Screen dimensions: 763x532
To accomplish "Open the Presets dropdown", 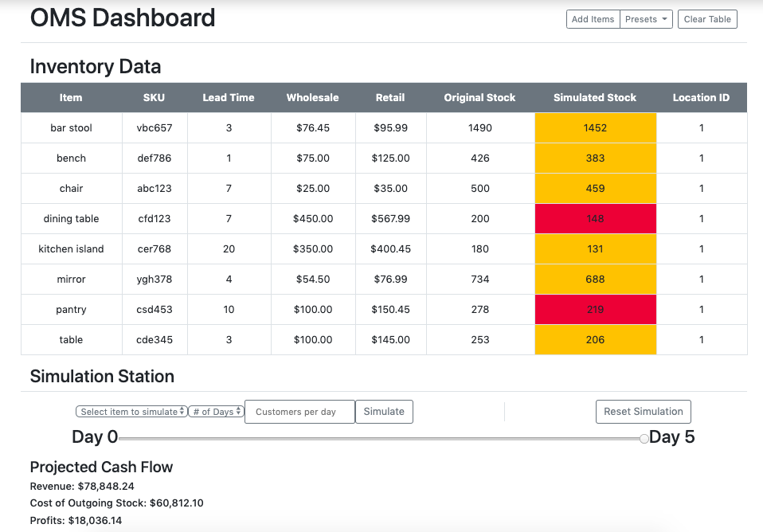I will [x=646, y=19].
